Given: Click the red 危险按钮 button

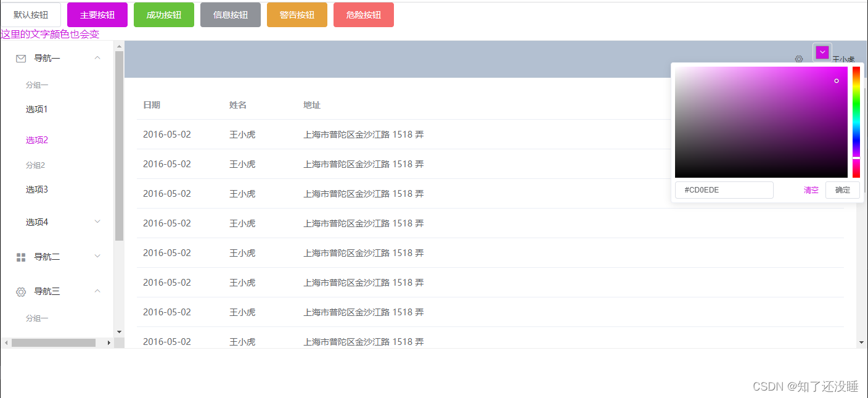Looking at the screenshot, I should [x=364, y=15].
